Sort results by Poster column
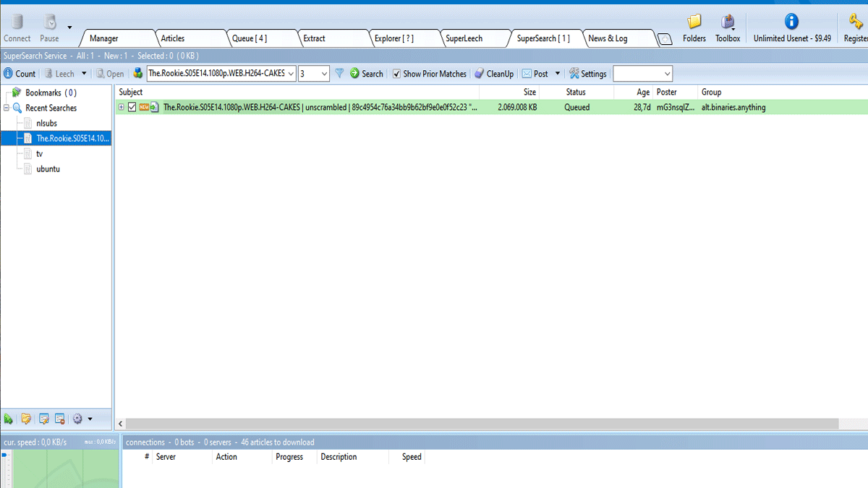Viewport: 868px width, 488px height. 674,93
